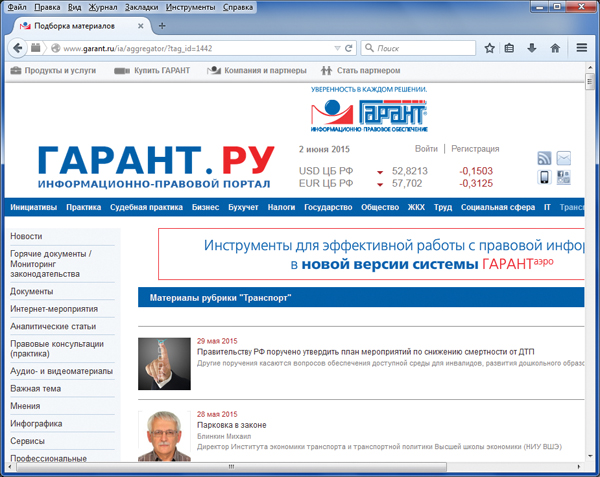Open the bookmarks list icon

[x=510, y=48]
